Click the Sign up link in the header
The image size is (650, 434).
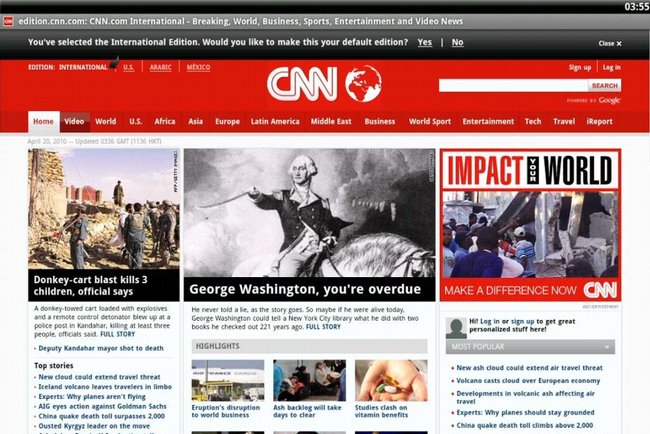pos(580,68)
